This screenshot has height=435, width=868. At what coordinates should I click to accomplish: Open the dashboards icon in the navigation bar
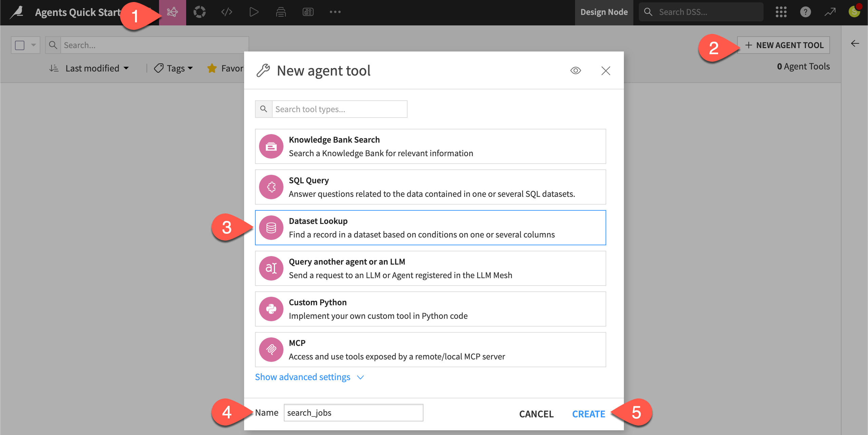click(x=308, y=12)
